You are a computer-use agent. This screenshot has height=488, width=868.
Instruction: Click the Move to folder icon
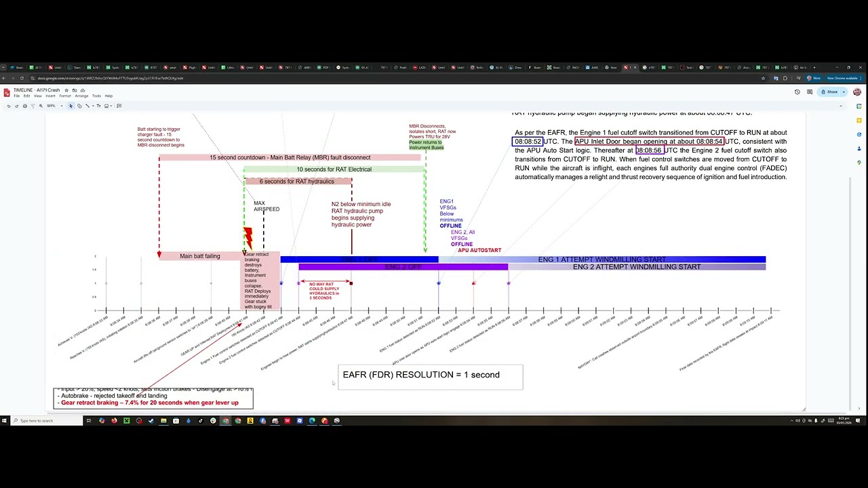click(x=75, y=90)
